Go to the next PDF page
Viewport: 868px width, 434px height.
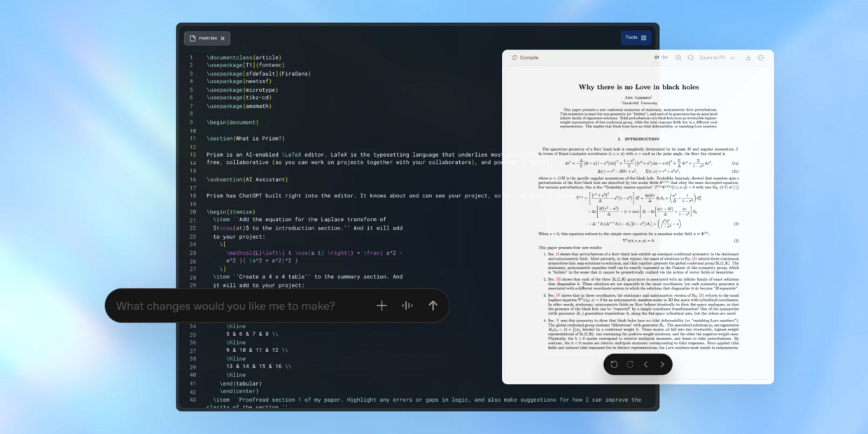pyautogui.click(x=661, y=364)
